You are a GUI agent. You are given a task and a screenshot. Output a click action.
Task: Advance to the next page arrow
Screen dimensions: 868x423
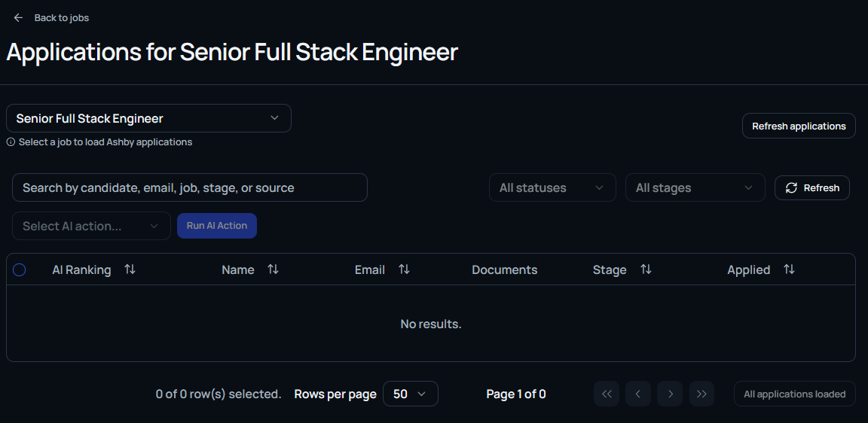pos(670,394)
